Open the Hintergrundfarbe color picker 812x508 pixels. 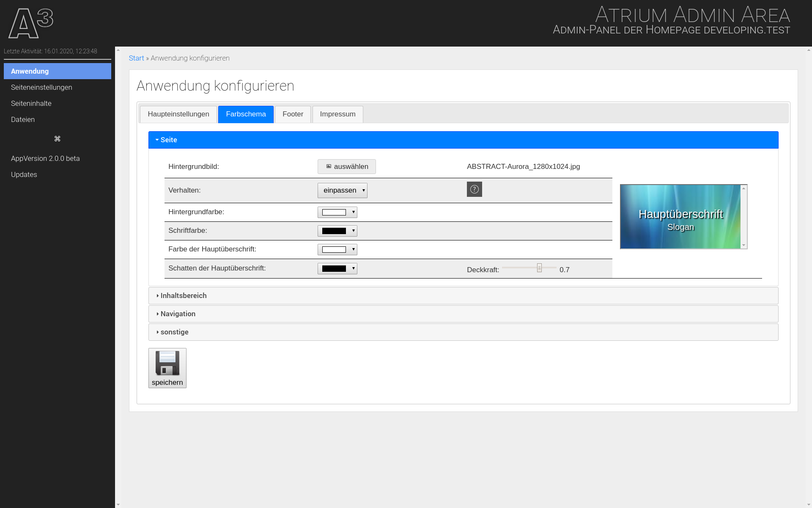(337, 212)
